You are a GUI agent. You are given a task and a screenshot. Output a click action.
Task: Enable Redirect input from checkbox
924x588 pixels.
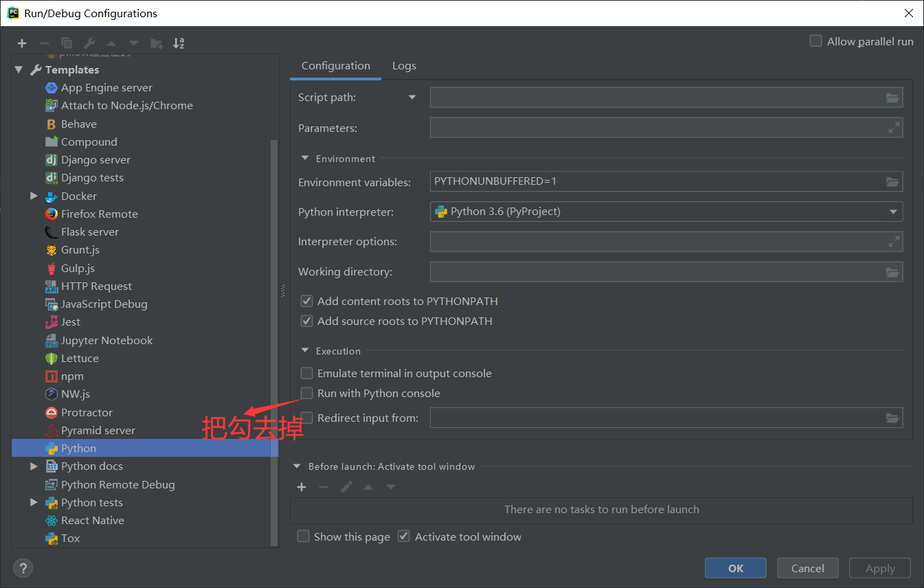pyautogui.click(x=306, y=418)
